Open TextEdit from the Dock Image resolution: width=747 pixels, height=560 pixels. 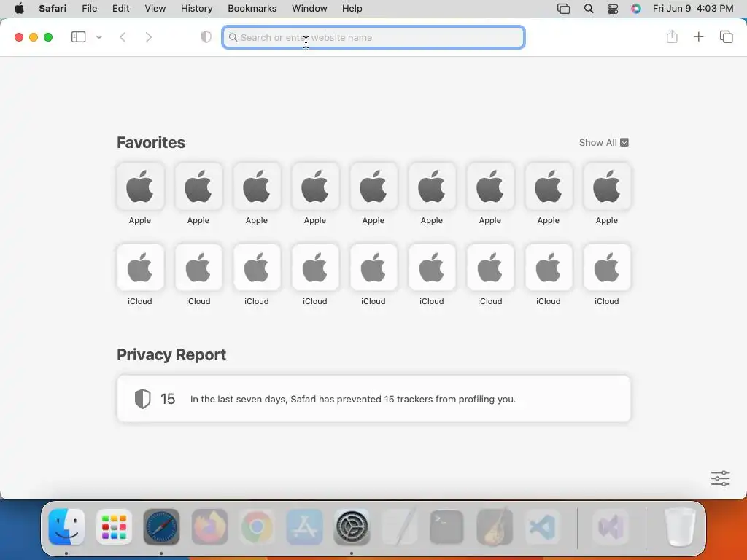[x=399, y=526]
